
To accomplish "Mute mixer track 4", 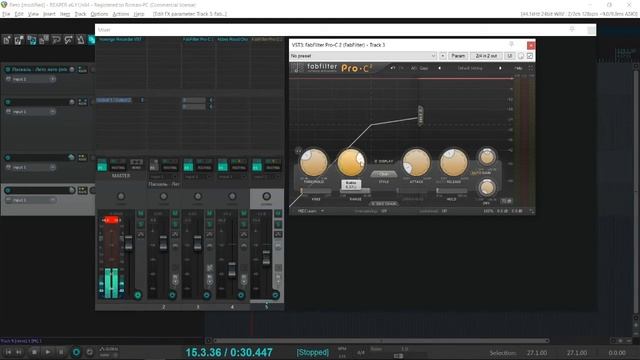I will (244, 213).
